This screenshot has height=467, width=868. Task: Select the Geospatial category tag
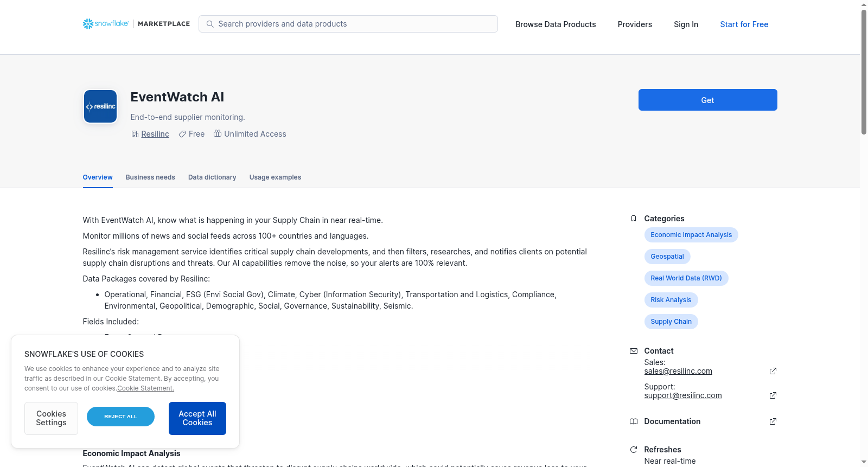point(667,257)
